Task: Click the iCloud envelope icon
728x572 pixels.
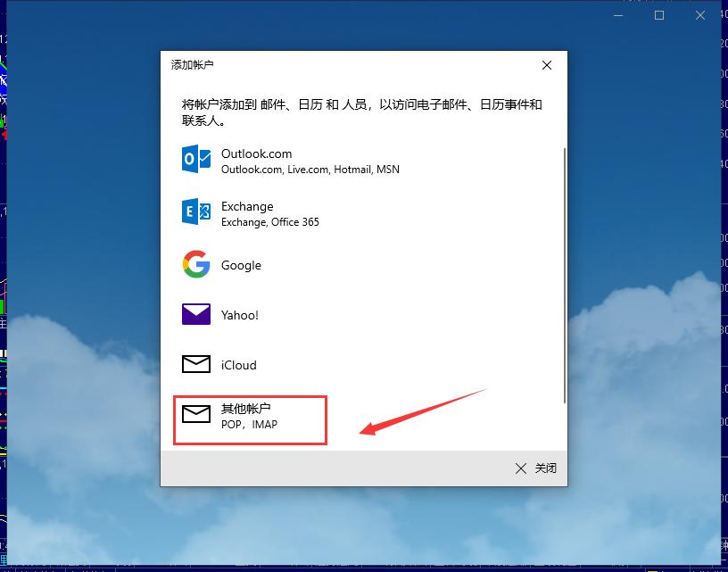Action: 195,364
